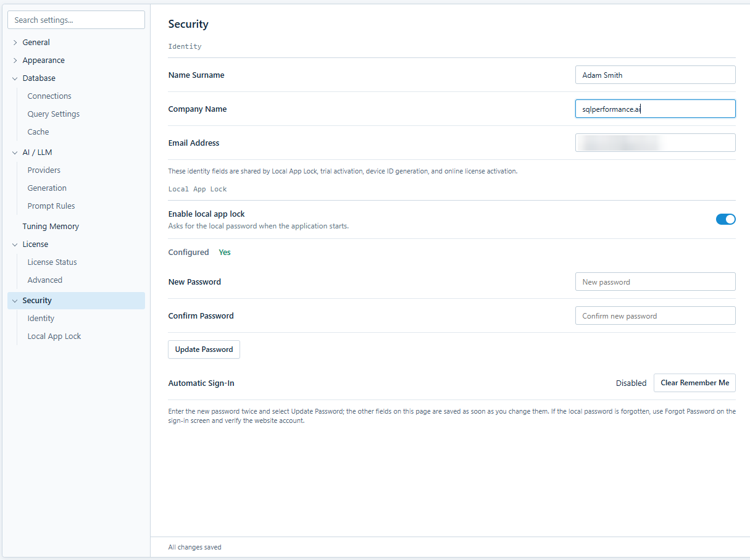Open the Connections settings page
The height and width of the screenshot is (560, 750).
pyautogui.click(x=49, y=96)
